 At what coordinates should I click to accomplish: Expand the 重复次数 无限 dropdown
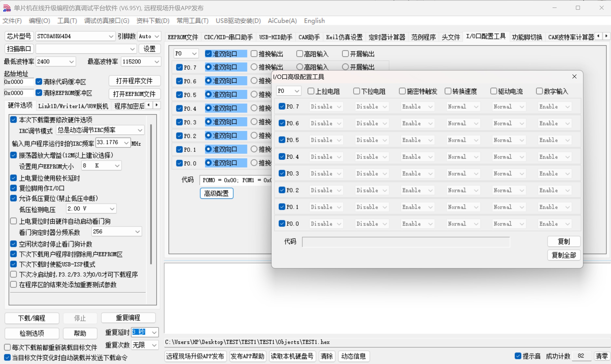pyautogui.click(x=154, y=345)
